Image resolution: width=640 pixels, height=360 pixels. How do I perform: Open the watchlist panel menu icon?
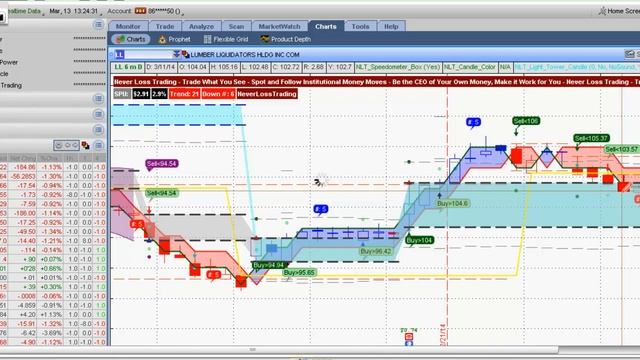[98, 145]
